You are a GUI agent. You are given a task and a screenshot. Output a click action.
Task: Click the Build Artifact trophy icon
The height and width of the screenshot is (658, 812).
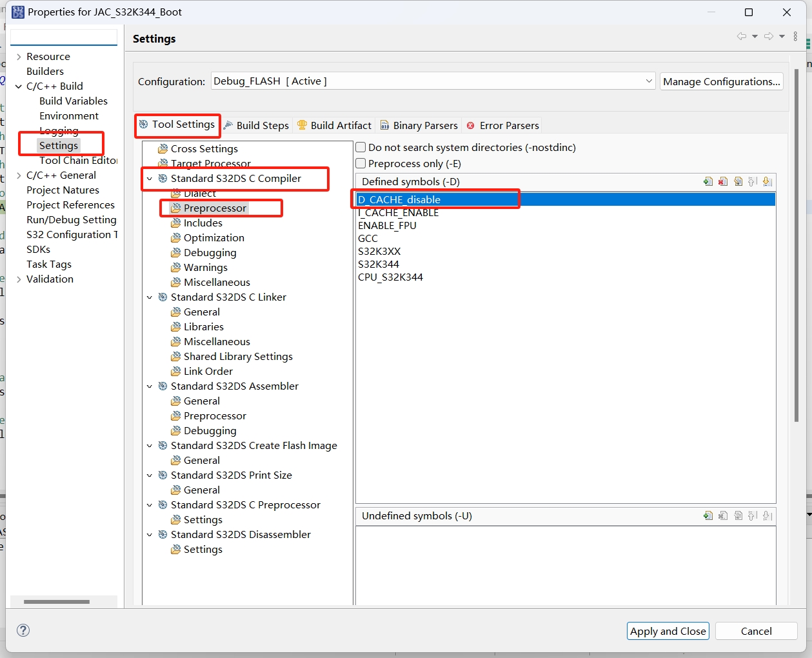coord(302,125)
